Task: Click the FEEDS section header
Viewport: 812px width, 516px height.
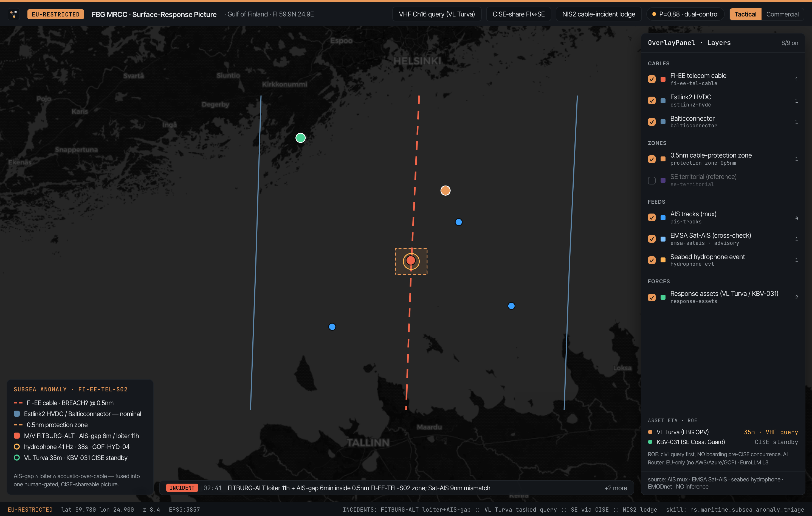Action: [656, 202]
